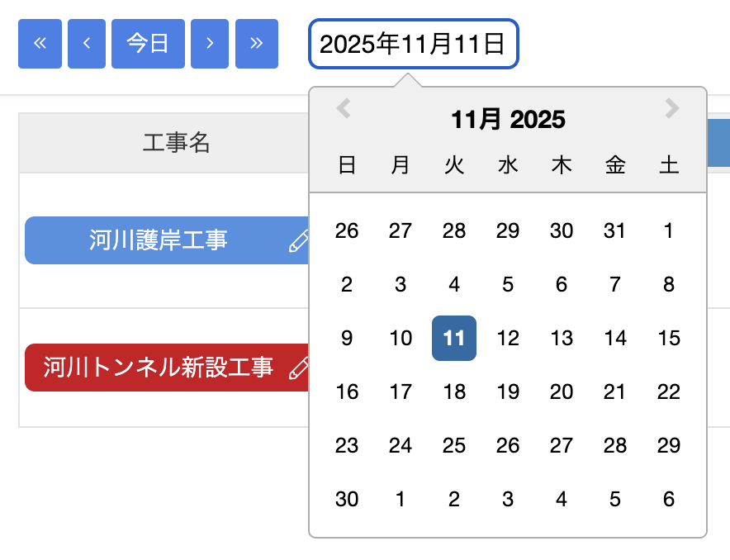Select the 30 in the last row
Viewport: 730px width, 560px height.
[x=347, y=499]
